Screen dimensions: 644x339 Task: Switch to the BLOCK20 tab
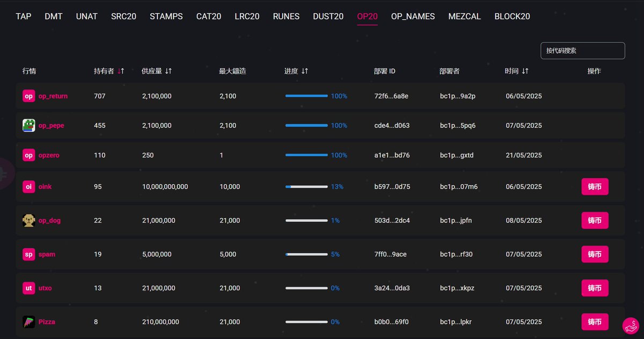pos(512,17)
